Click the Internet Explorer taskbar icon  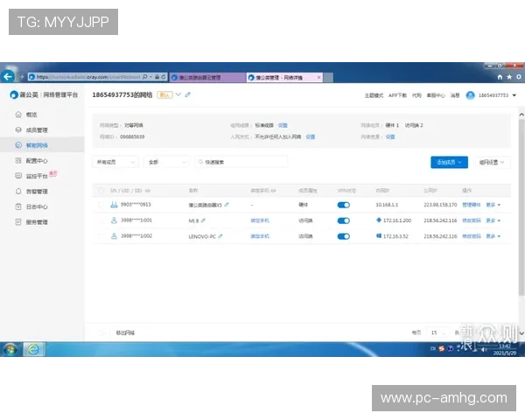pyautogui.click(x=33, y=349)
